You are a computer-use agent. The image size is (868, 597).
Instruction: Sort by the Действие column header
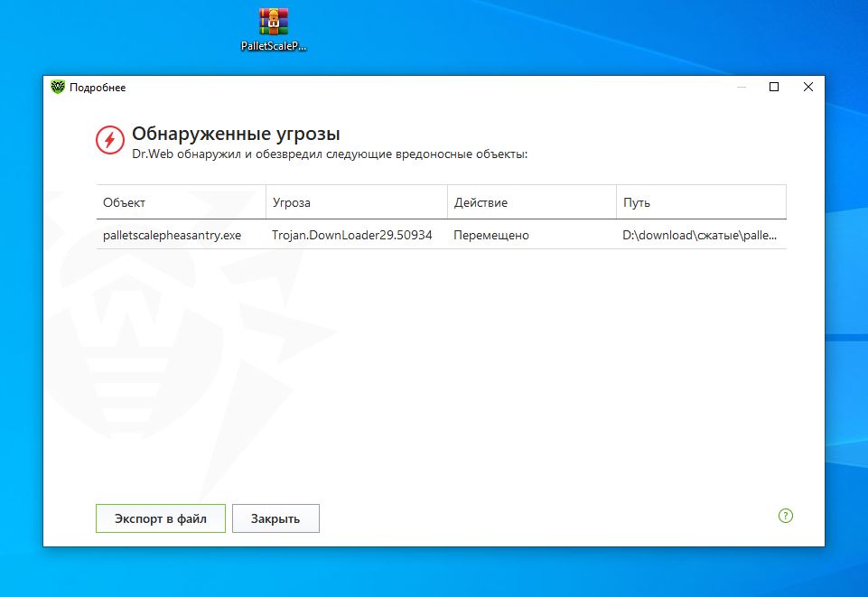(532, 202)
